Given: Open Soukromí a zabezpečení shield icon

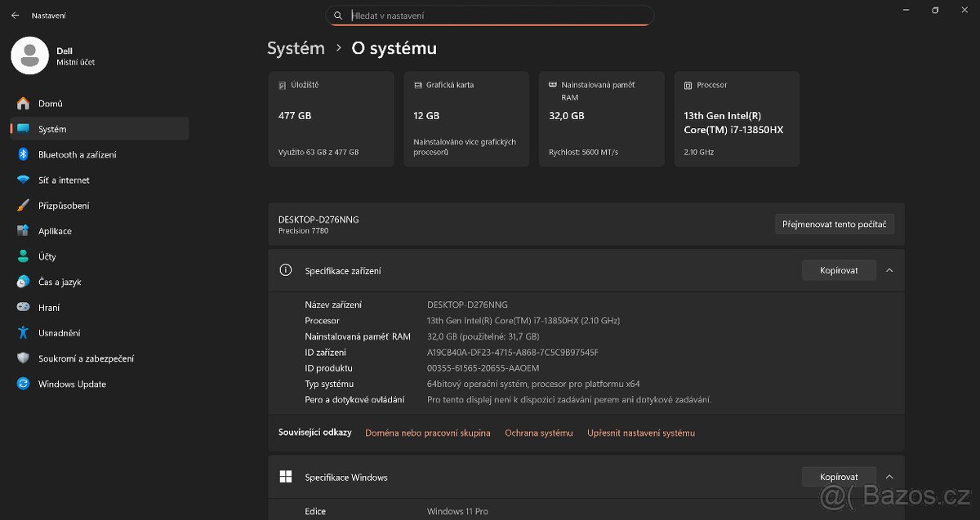Looking at the screenshot, I should click(23, 358).
